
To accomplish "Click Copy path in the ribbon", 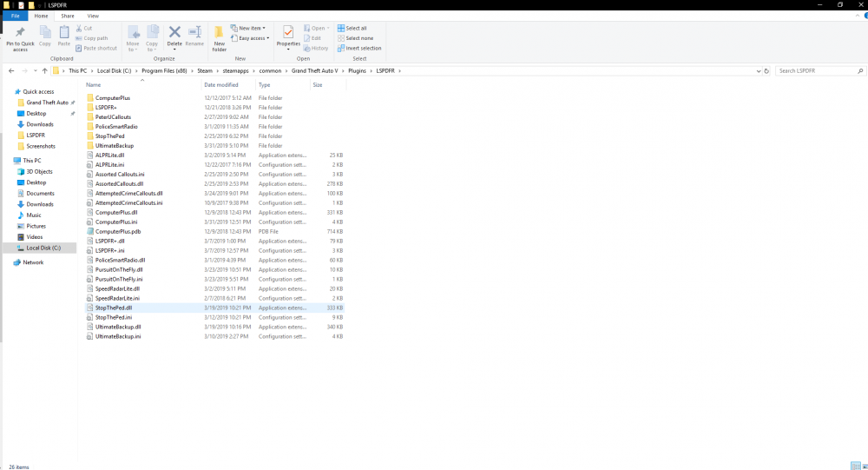I will click(x=92, y=38).
